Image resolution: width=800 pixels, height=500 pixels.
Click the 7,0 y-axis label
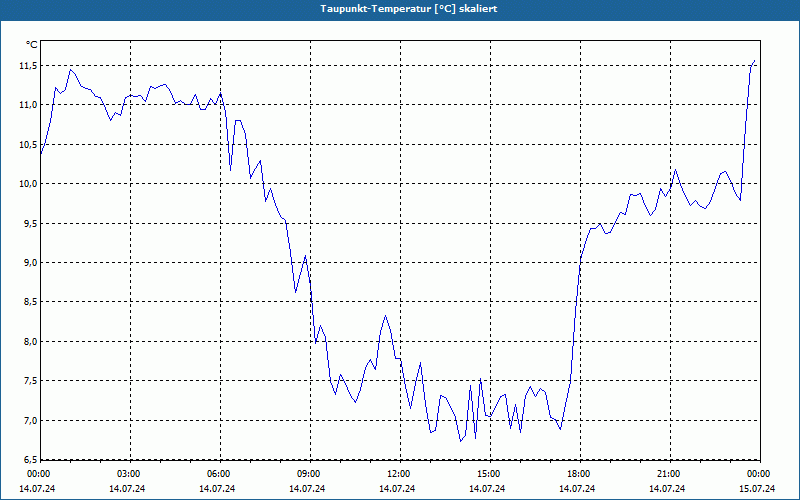(x=31, y=420)
